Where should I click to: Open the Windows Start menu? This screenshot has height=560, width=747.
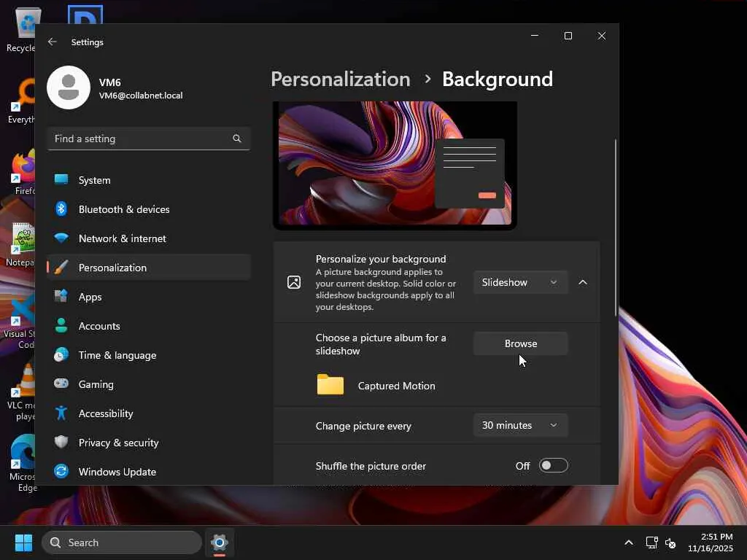[x=23, y=542]
